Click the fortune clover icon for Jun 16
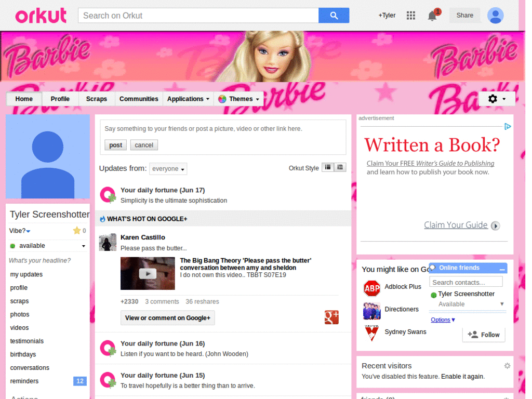 (108, 349)
